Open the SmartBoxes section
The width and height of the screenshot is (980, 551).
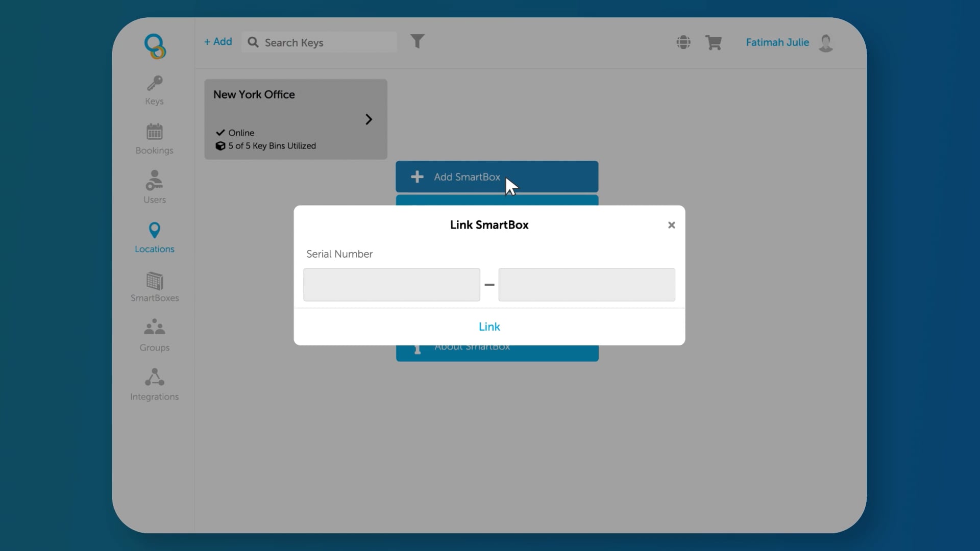(x=154, y=287)
